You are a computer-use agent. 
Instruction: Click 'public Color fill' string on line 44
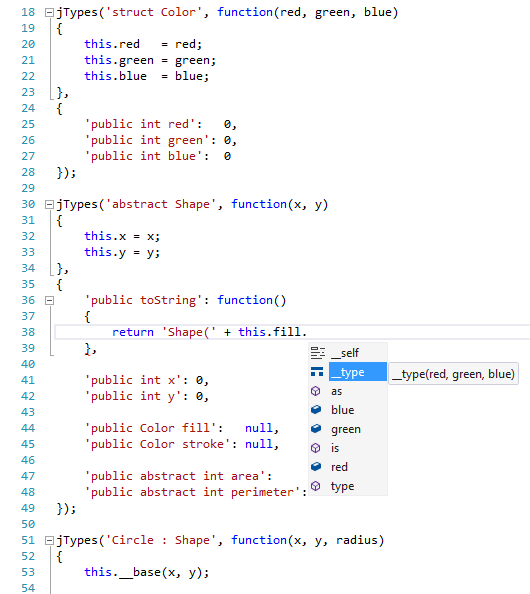click(x=150, y=428)
